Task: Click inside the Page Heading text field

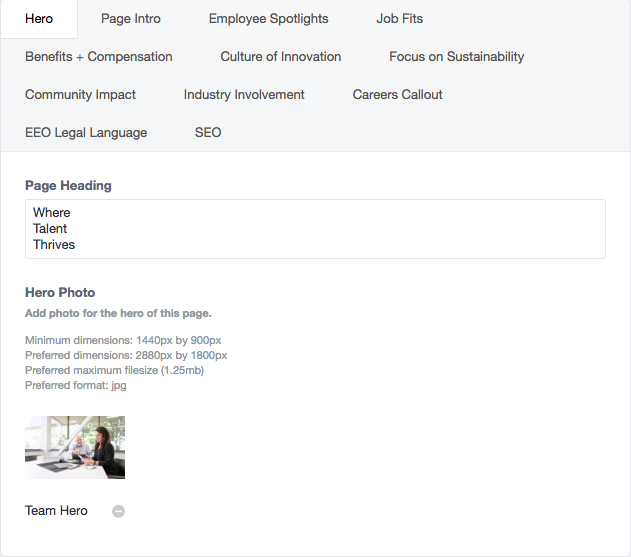Action: click(x=315, y=229)
